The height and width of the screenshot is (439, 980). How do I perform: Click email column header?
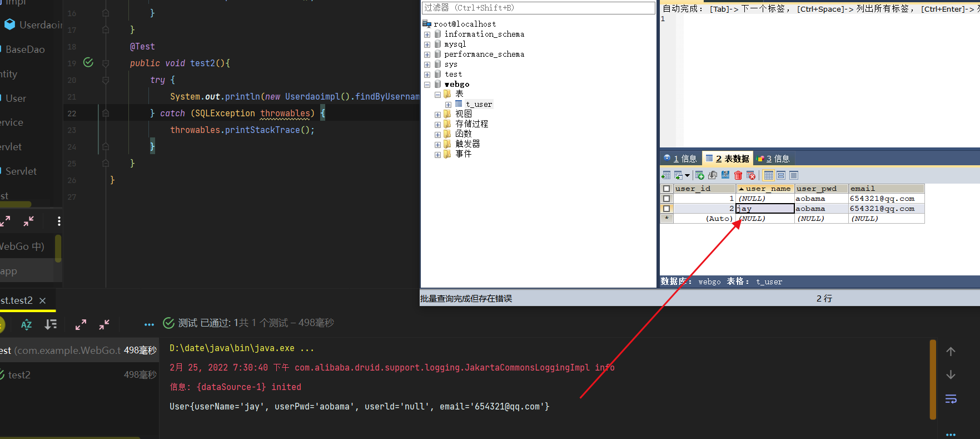click(x=886, y=189)
